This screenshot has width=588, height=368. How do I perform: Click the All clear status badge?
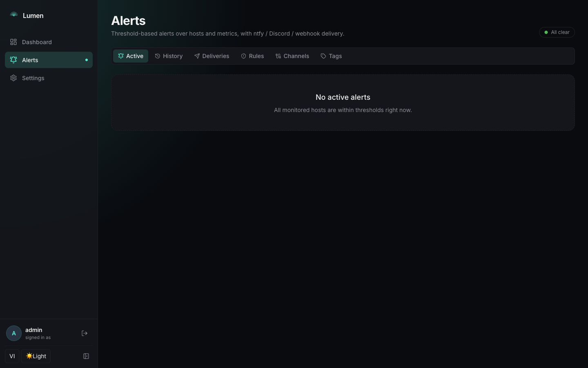click(x=557, y=32)
